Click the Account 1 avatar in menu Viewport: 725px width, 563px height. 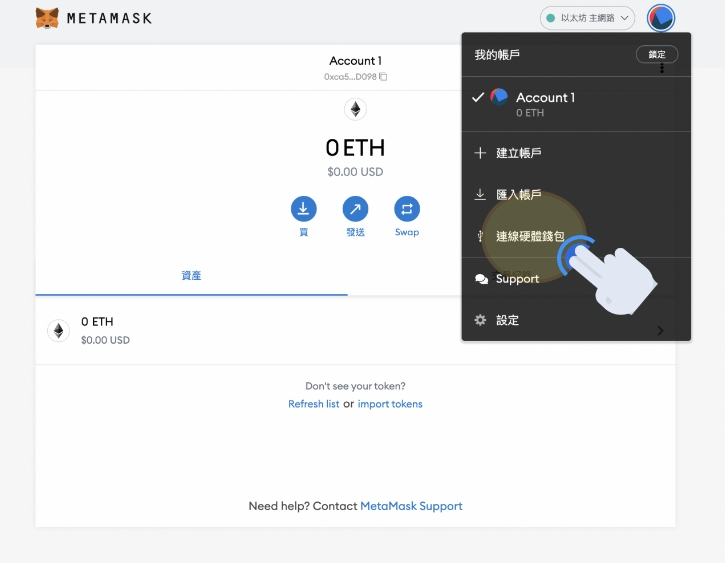click(x=499, y=97)
